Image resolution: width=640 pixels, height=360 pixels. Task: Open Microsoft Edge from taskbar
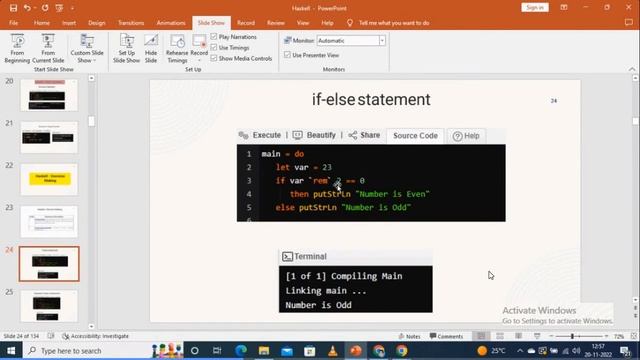click(241, 351)
